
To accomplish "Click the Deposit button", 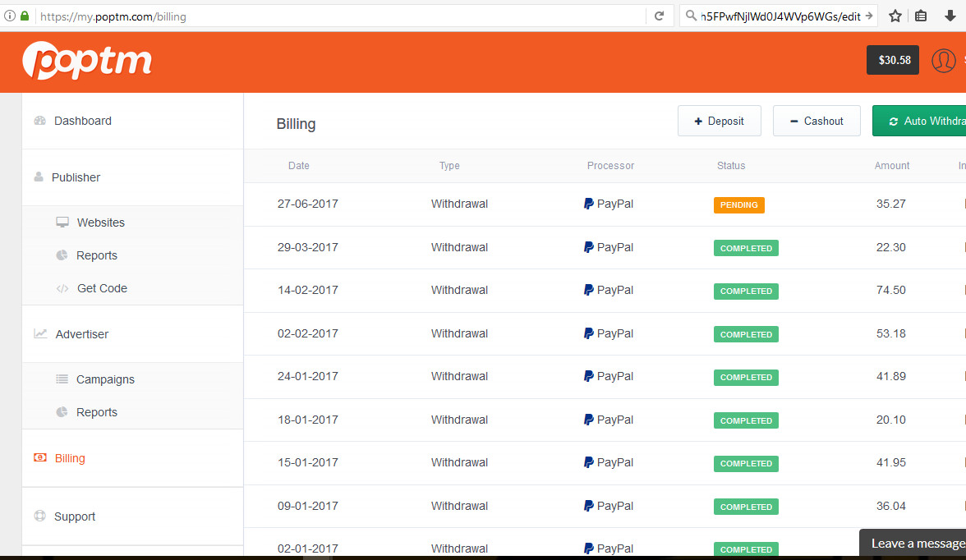I will (x=719, y=121).
